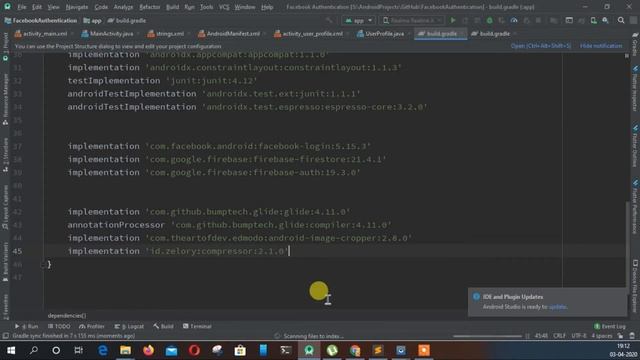Screen dimensions: 640x360
Task: Click the facebook-login:5.15.3 dependency line
Action: tap(220, 146)
